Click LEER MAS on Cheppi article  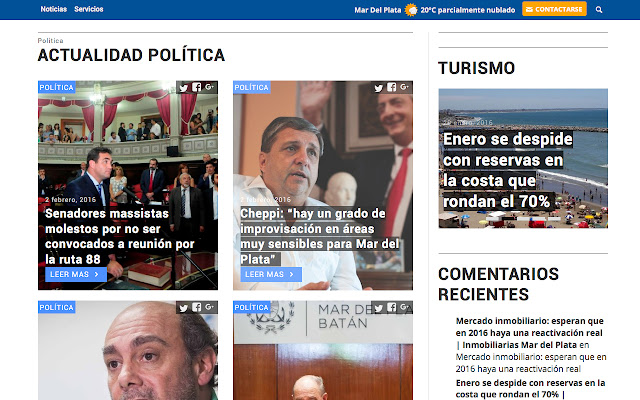pos(271,274)
